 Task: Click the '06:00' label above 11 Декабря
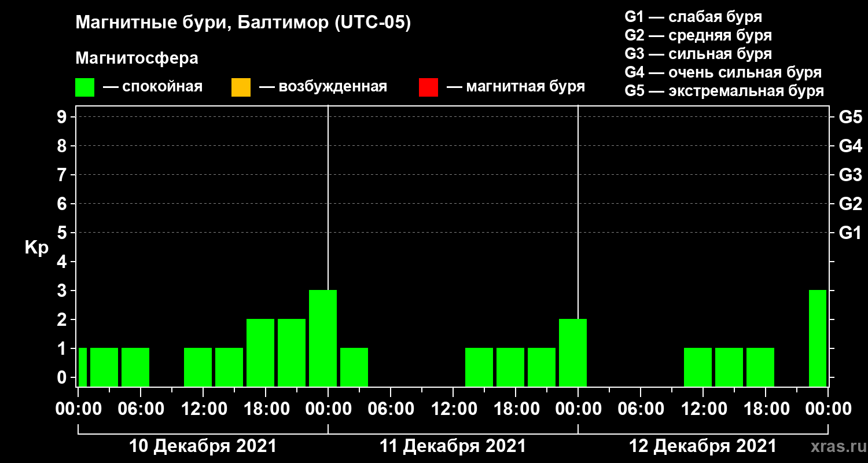pyautogui.click(x=391, y=409)
